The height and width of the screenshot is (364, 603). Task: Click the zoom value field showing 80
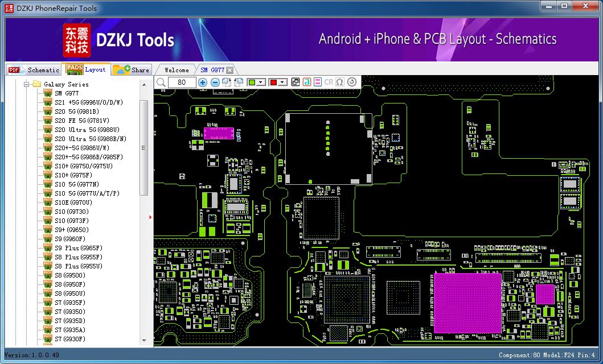pos(182,82)
